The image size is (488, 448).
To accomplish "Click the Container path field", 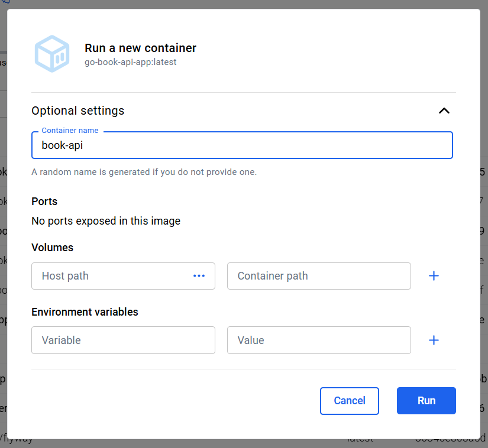I will click(x=318, y=276).
